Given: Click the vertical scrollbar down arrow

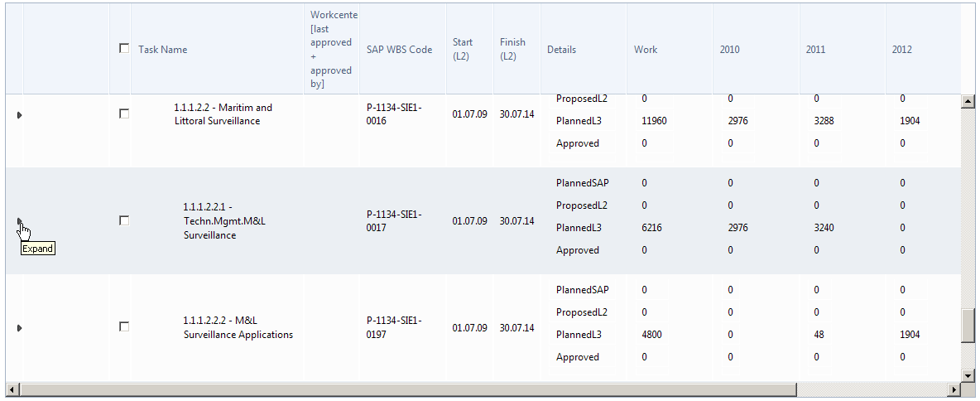Looking at the screenshot, I should [x=967, y=374].
